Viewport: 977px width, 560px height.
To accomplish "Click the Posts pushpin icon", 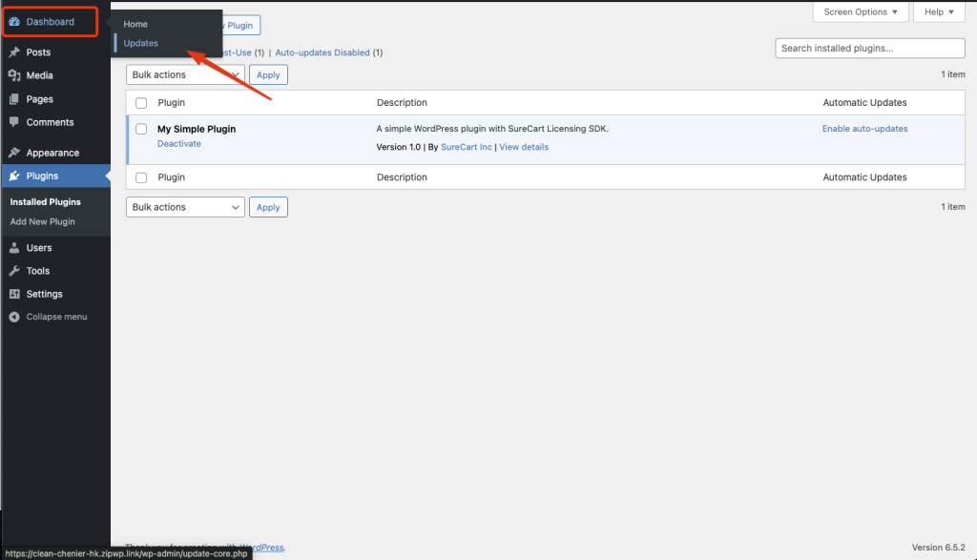I will coord(14,52).
